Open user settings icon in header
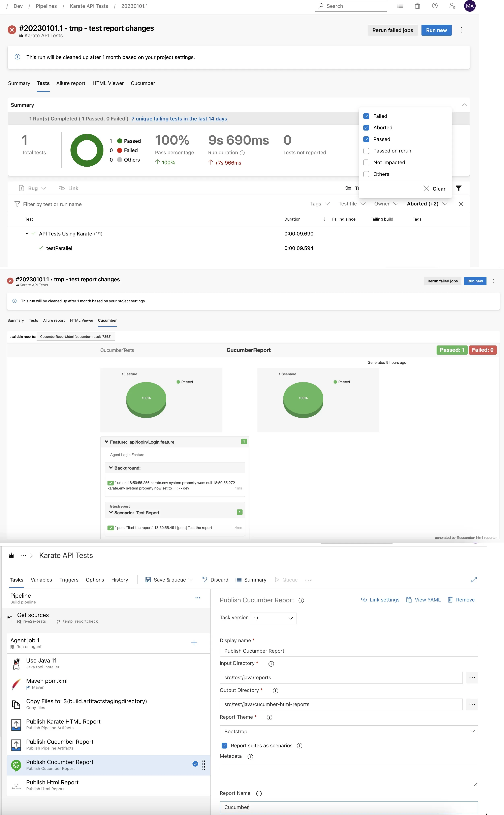 452,6
